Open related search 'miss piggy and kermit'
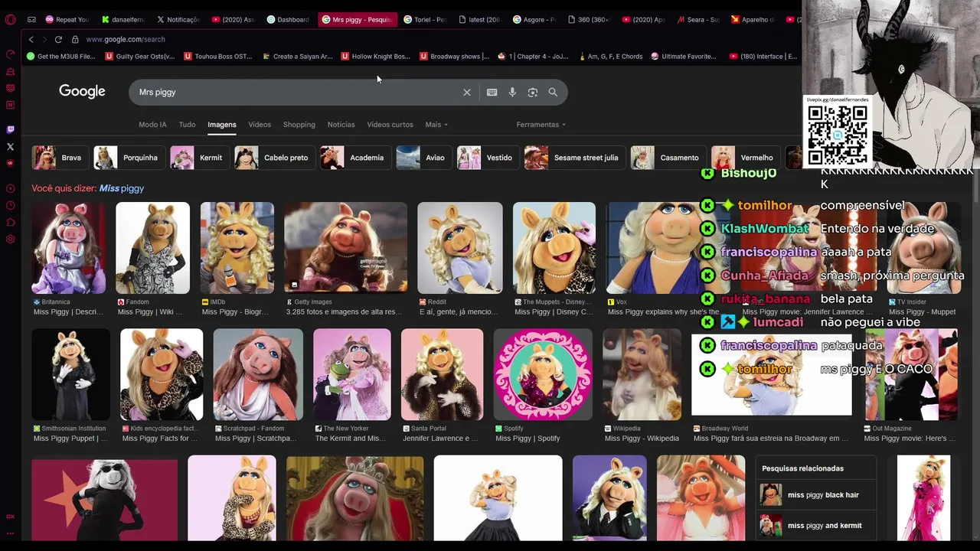Viewport: 980px width, 551px height. click(816, 526)
